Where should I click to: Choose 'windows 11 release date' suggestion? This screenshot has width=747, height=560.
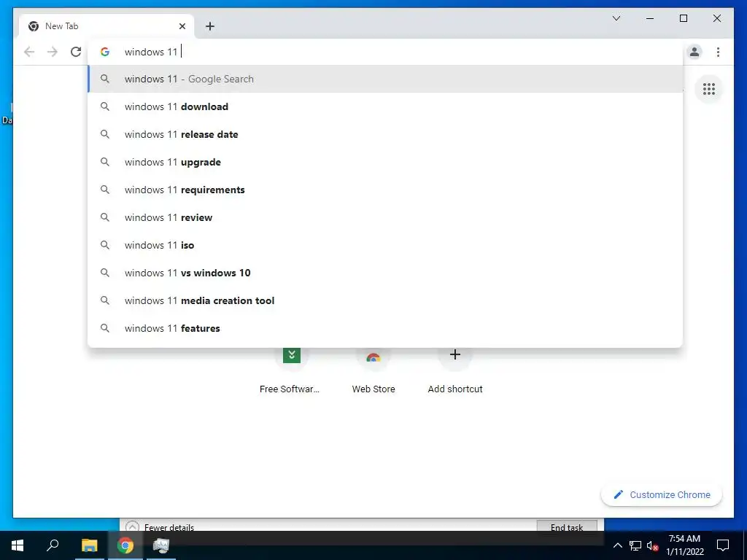[385, 134]
